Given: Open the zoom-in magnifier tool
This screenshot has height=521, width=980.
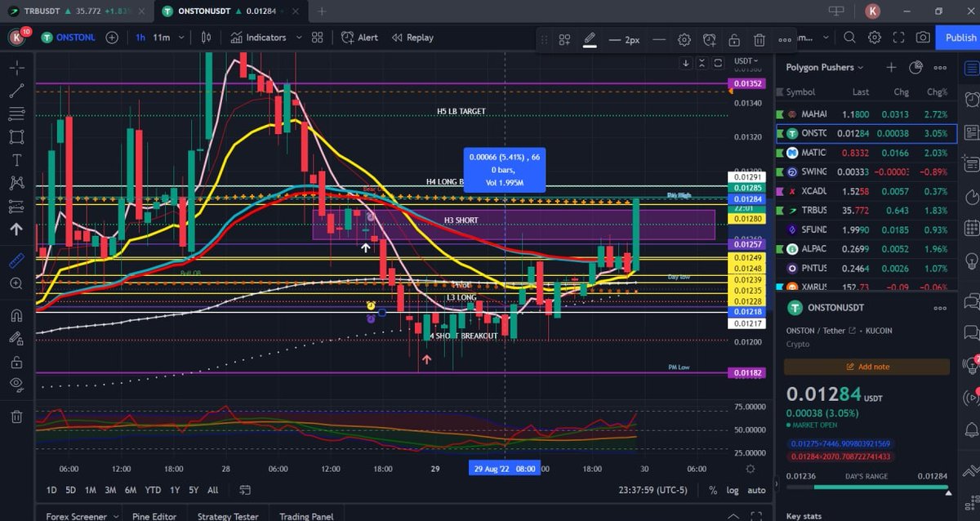Looking at the screenshot, I should tap(16, 284).
